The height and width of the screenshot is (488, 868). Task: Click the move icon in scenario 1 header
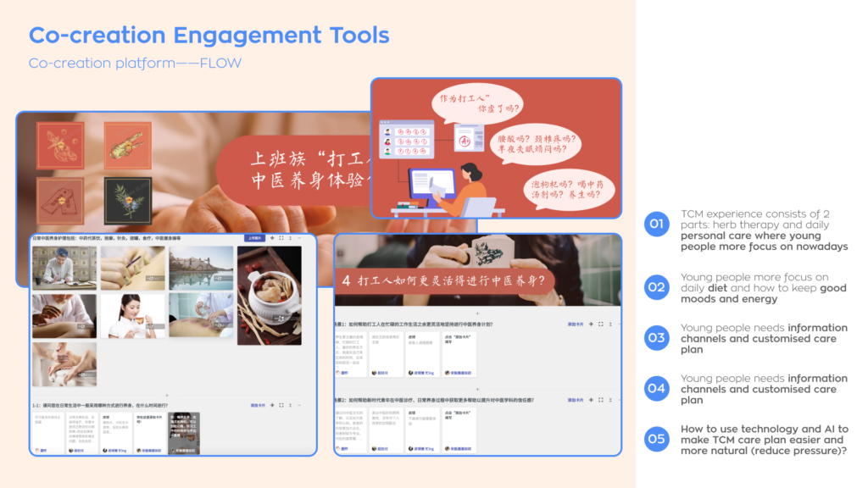point(591,324)
